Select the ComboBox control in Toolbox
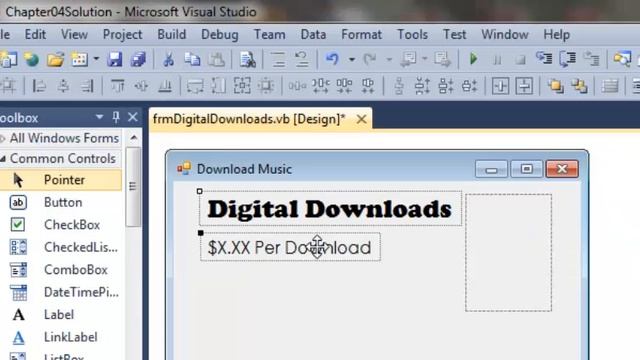This screenshot has height=360, width=640. pos(61,270)
